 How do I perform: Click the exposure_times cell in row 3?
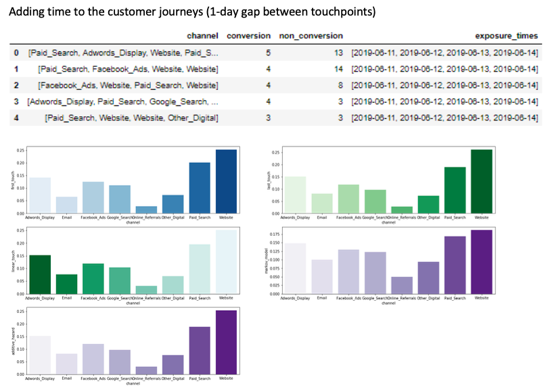[444, 101]
